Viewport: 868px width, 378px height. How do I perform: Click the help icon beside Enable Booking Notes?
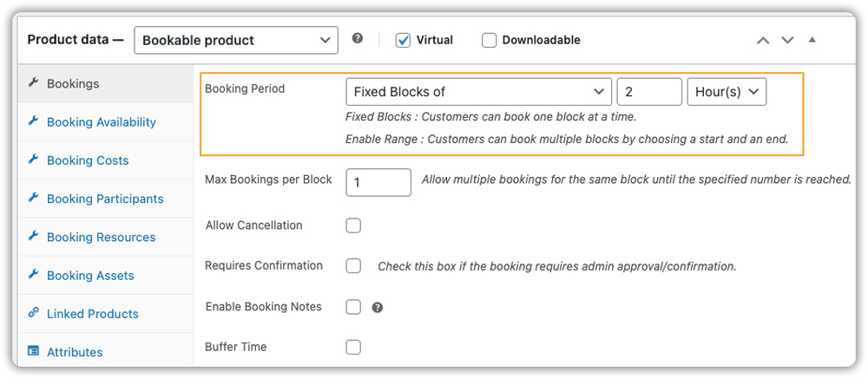(x=378, y=308)
